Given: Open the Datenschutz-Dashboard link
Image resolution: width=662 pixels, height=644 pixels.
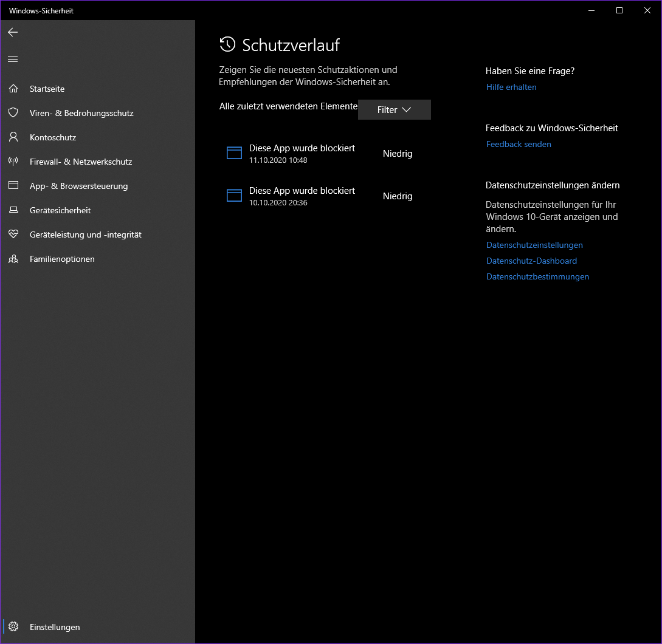Looking at the screenshot, I should coord(531,261).
